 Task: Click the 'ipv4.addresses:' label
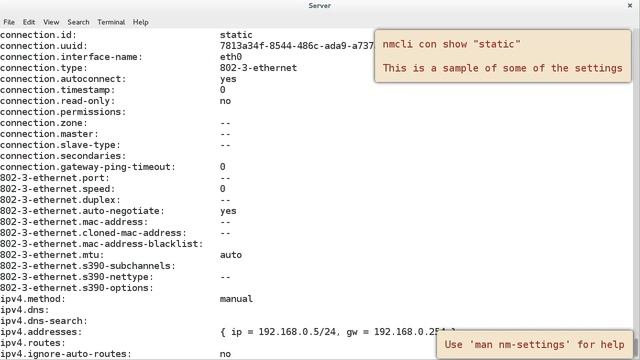point(41,332)
